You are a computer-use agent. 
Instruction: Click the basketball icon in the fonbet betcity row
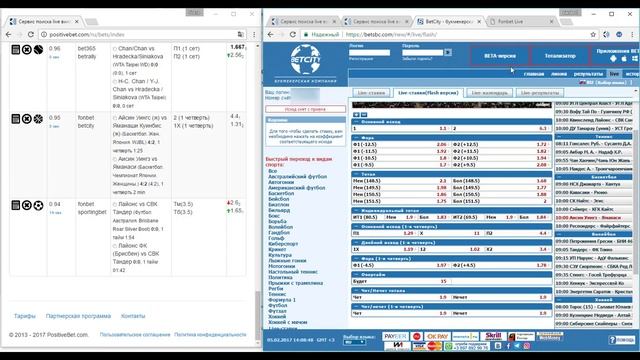[x=38, y=119]
